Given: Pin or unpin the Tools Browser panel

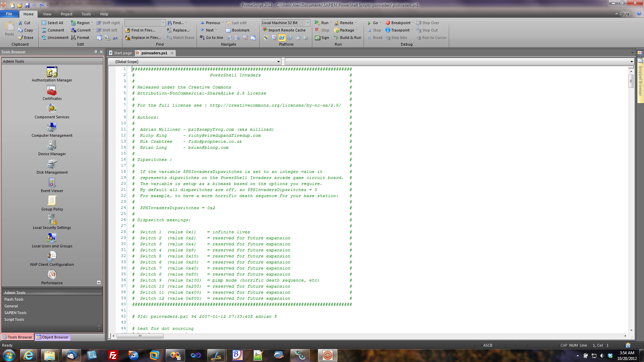Looking at the screenshot, I should click(96, 52).
